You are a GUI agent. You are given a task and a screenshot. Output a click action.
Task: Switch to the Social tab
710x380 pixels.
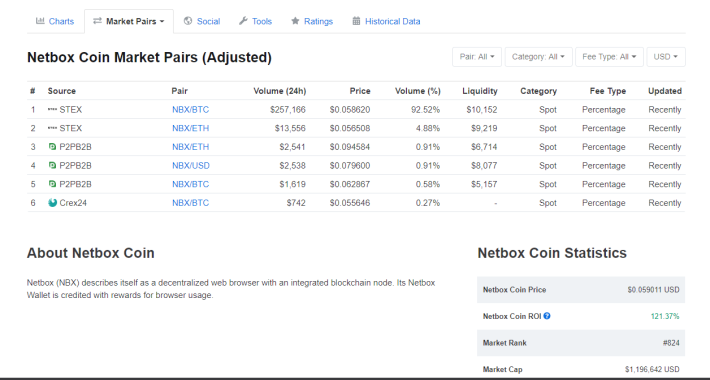pos(202,21)
